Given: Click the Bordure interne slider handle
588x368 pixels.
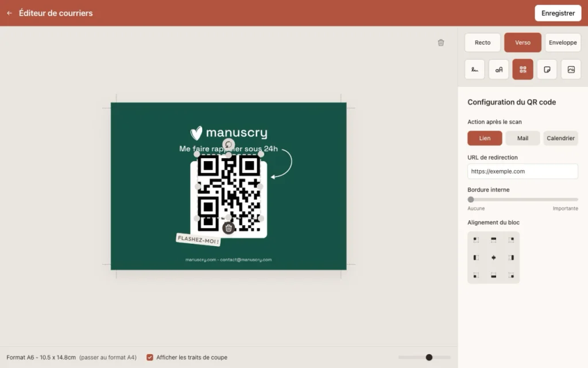Looking at the screenshot, I should tap(471, 200).
